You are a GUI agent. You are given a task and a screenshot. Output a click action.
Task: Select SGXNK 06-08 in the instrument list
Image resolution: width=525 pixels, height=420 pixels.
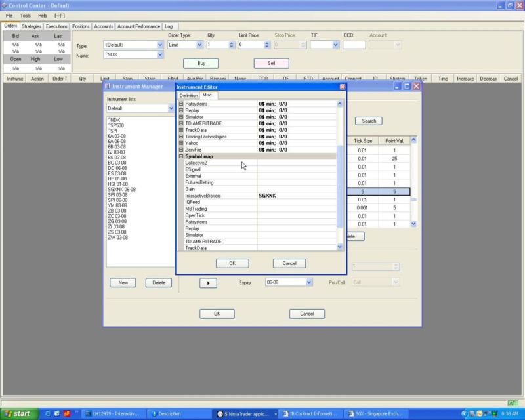coord(121,190)
